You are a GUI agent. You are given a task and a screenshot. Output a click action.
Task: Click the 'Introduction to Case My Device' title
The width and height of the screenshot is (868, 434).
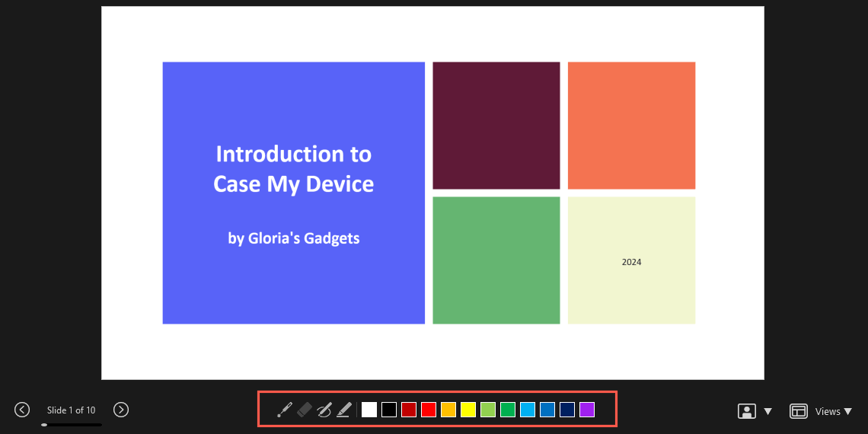[x=293, y=169]
